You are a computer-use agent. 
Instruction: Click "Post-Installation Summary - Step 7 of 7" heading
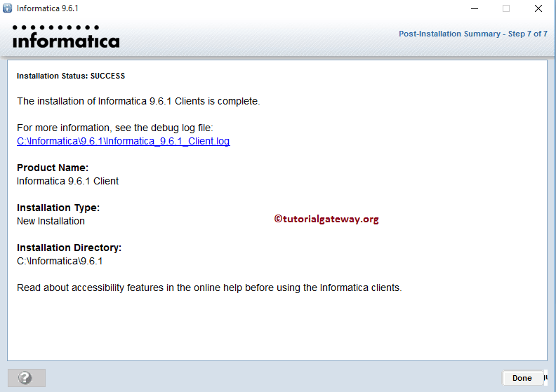(x=473, y=34)
